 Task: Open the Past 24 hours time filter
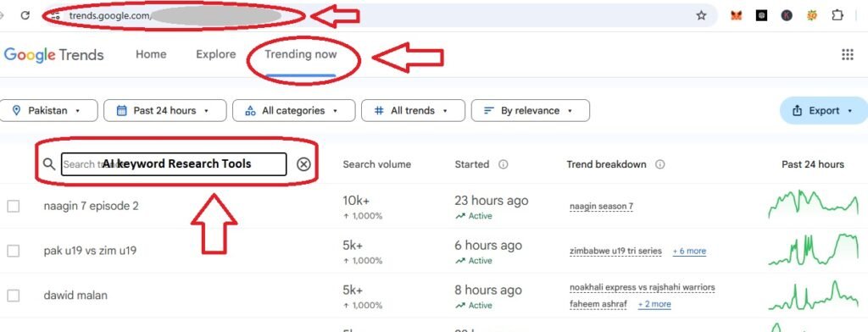165,111
